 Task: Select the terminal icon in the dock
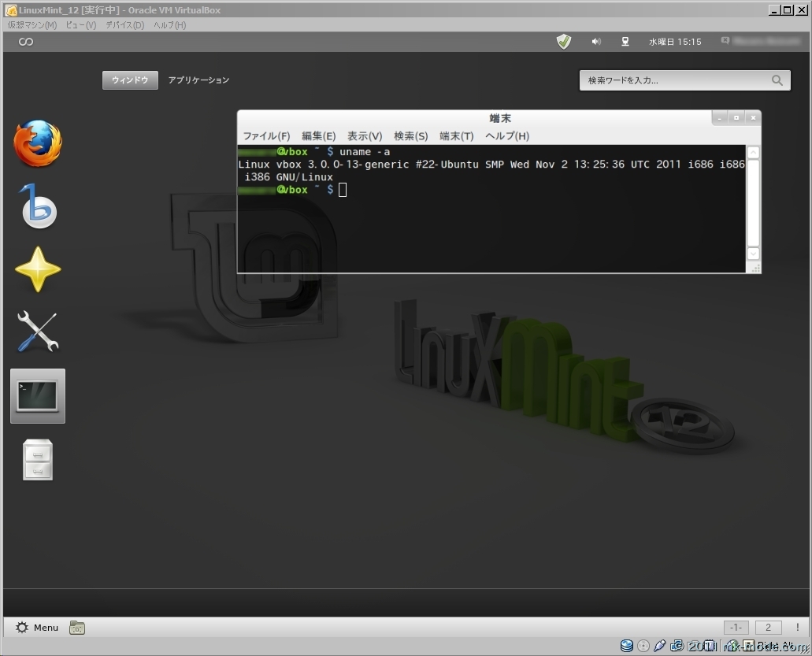coord(38,395)
